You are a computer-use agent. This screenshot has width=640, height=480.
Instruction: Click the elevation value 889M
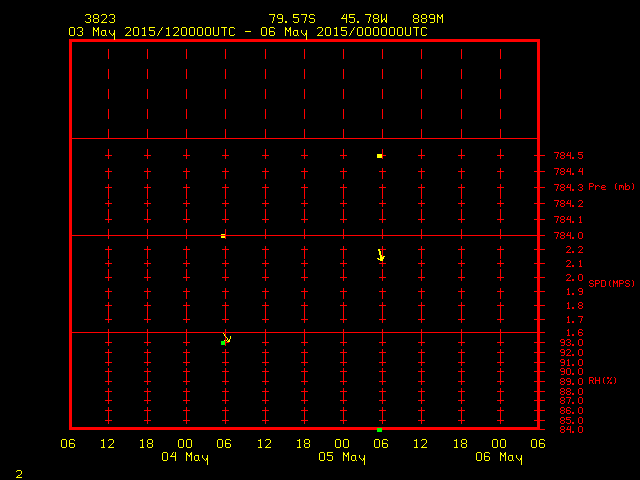coord(431,19)
